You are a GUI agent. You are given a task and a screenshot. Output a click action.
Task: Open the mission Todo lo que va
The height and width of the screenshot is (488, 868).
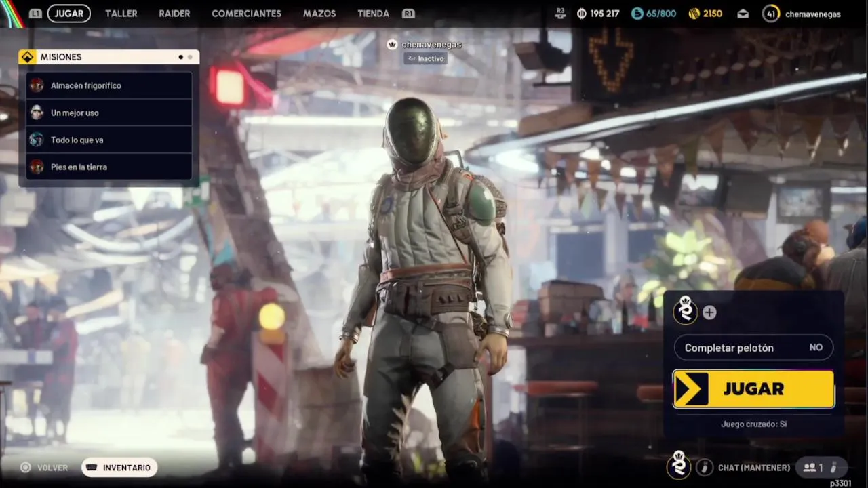click(x=108, y=140)
